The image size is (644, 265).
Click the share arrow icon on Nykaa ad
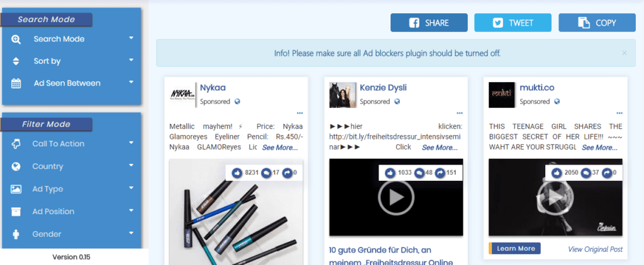click(287, 173)
